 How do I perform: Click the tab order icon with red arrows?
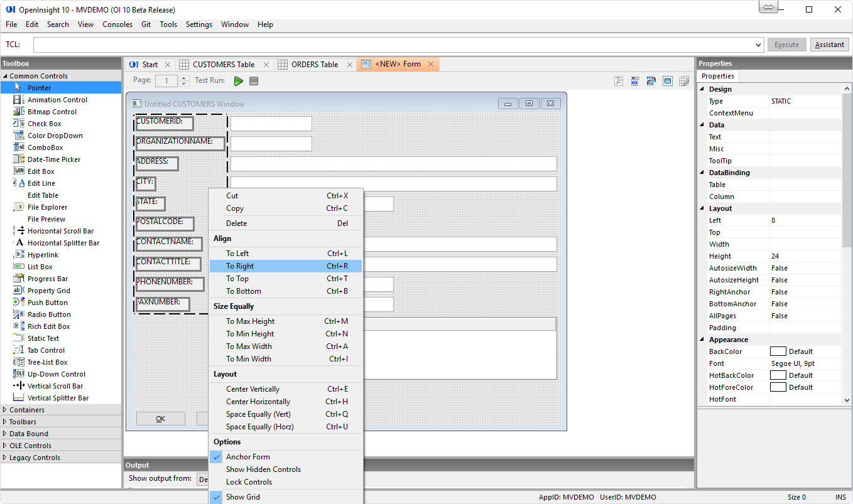click(651, 81)
